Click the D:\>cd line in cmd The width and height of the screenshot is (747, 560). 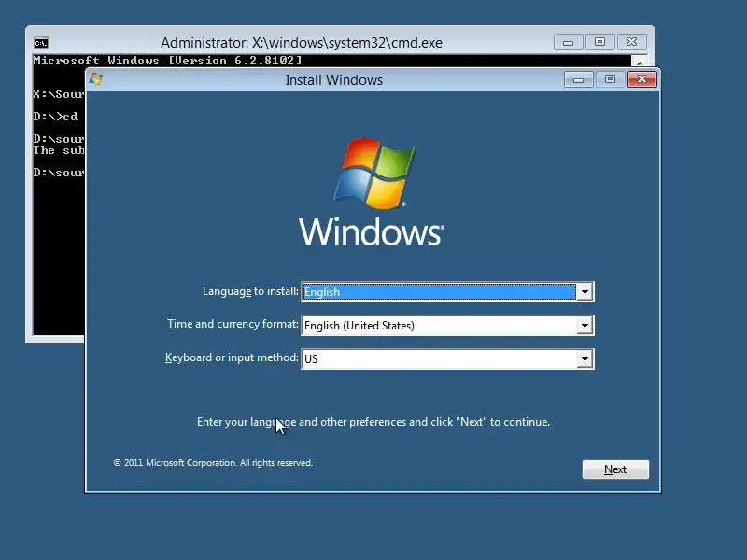55,116
